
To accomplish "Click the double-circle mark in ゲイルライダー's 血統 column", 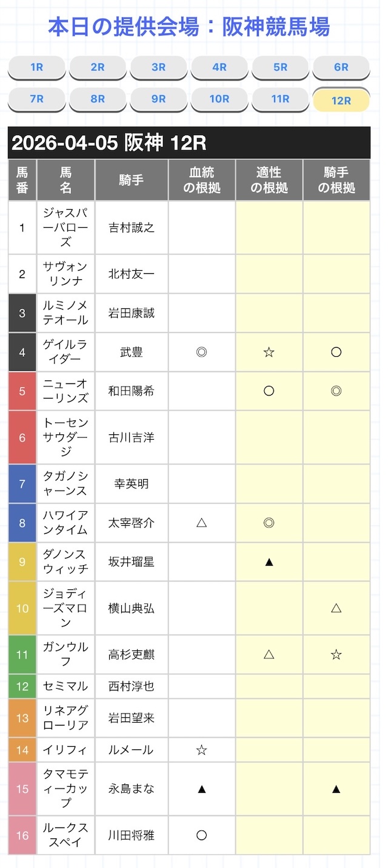I will pos(202,352).
